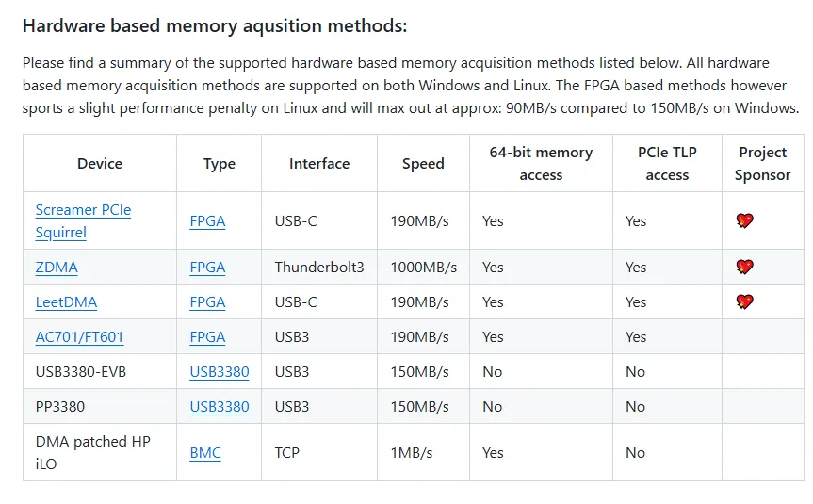Click the Device column header

click(x=100, y=164)
